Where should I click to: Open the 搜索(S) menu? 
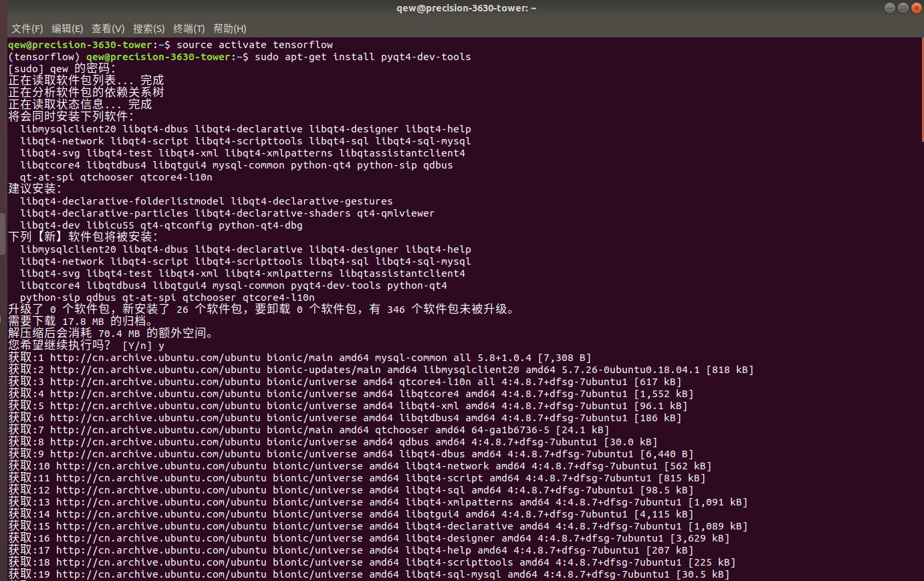coord(148,28)
